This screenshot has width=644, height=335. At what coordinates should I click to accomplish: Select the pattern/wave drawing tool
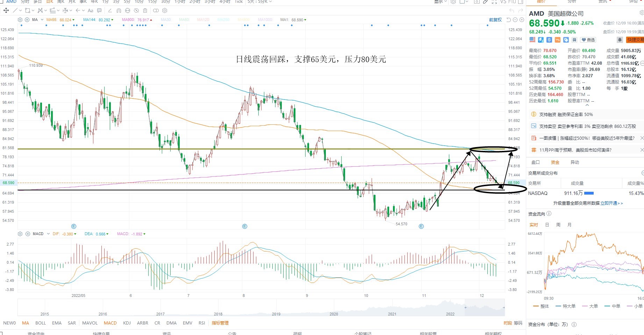40,10
